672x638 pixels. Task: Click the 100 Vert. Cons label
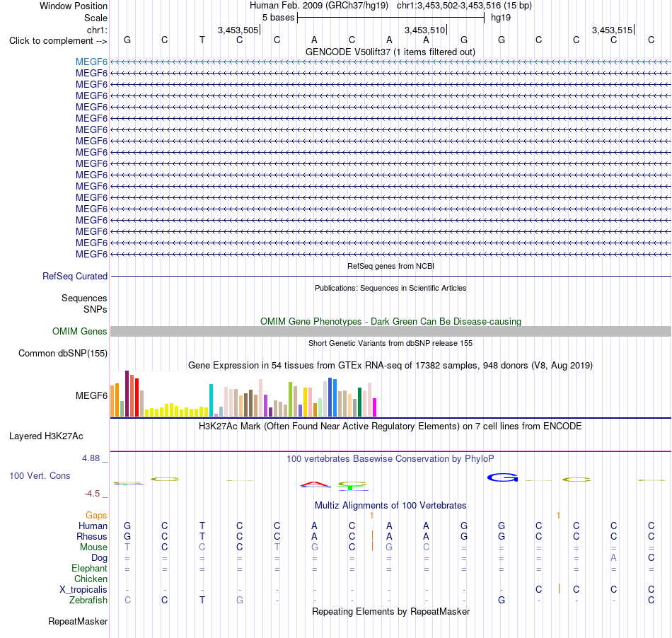coord(40,475)
